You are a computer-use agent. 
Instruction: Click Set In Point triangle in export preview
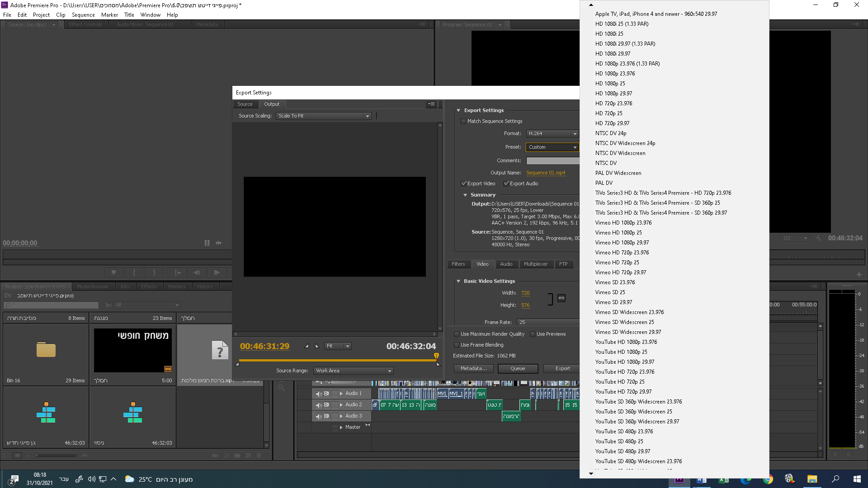tap(307, 346)
